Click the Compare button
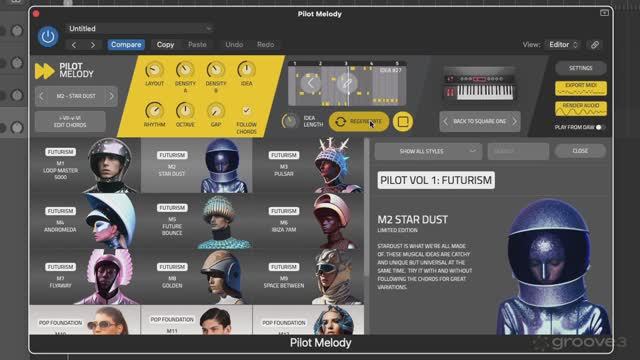 coord(126,44)
